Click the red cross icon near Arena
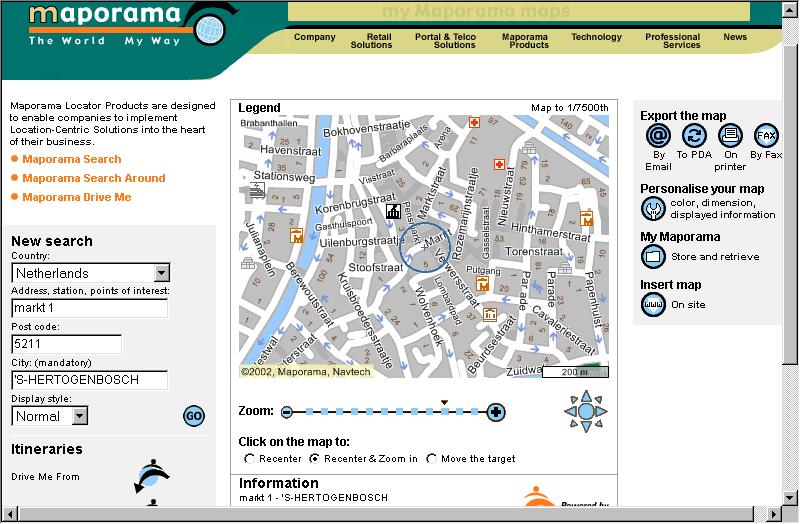The image size is (800, 524). 474,122
